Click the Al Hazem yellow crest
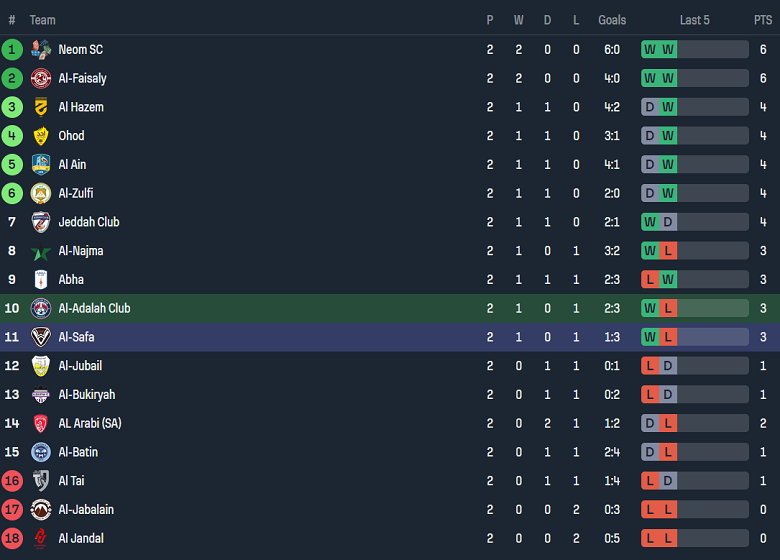Viewport: 780px width, 560px height. [41, 107]
